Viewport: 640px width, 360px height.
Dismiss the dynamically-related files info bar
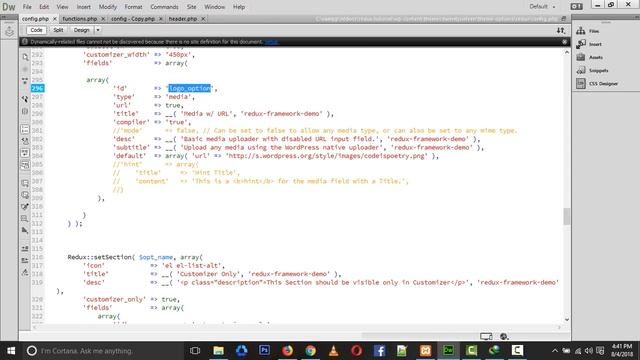point(565,42)
